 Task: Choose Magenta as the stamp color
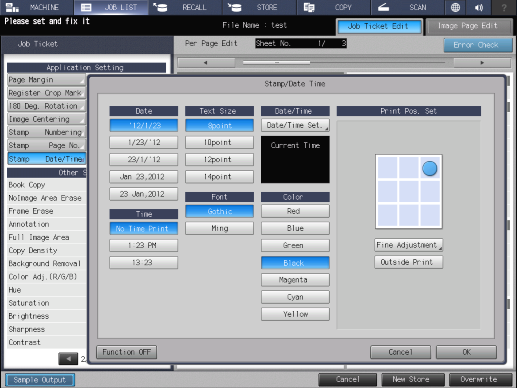(295, 280)
